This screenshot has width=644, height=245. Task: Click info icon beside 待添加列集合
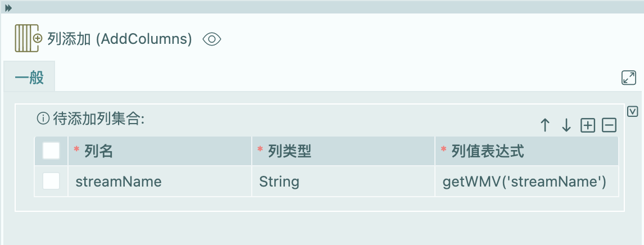(42, 119)
